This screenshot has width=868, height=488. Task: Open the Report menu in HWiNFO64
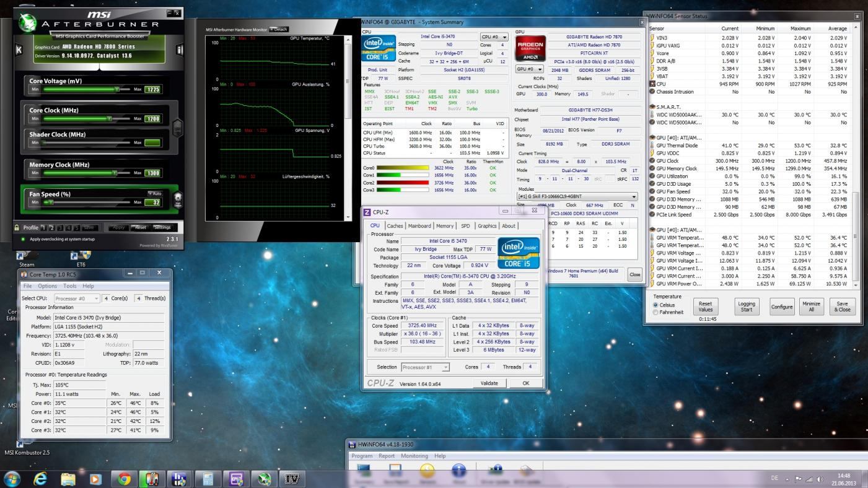point(387,456)
